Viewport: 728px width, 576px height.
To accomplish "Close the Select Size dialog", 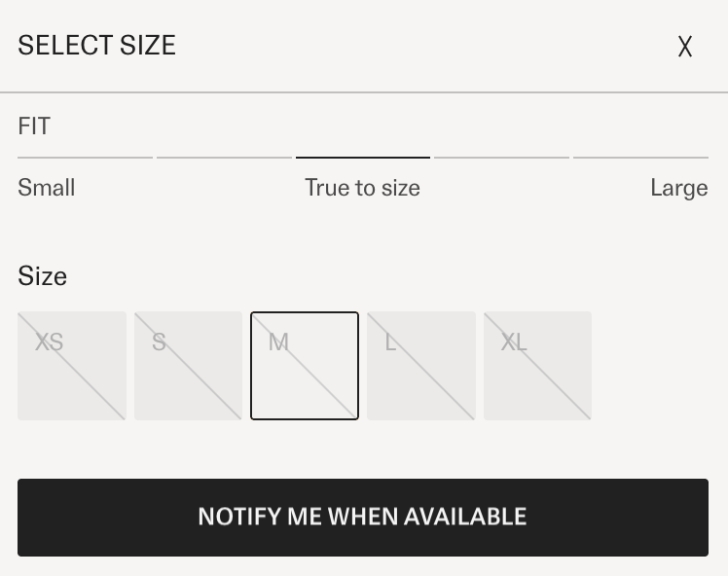I will 685,47.
